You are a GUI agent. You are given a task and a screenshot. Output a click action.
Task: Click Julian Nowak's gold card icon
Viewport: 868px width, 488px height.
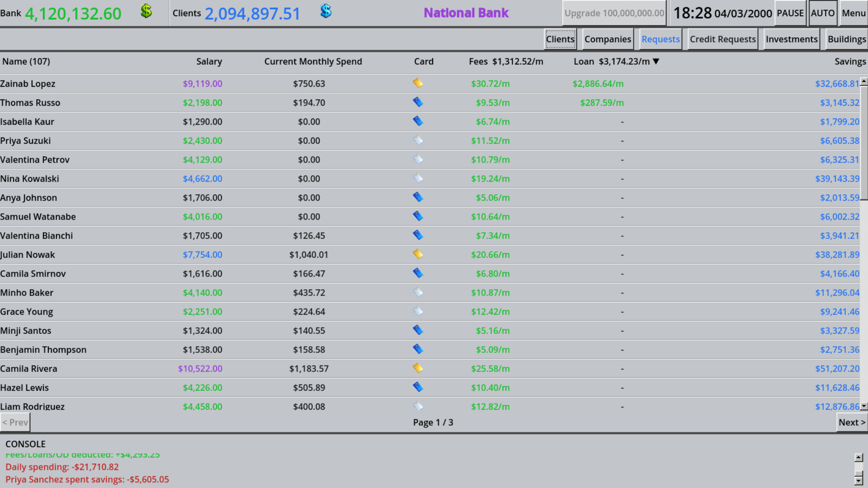(x=418, y=254)
